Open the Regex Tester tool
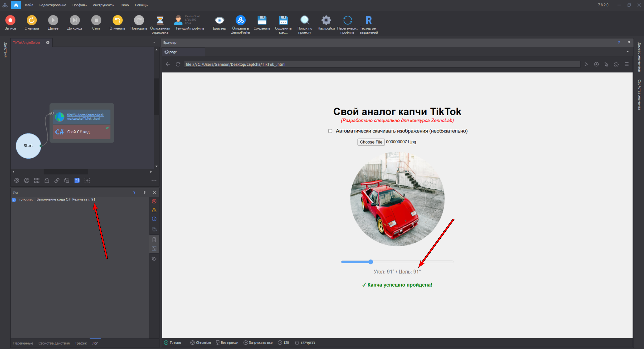This screenshot has height=349, width=644. tap(368, 20)
